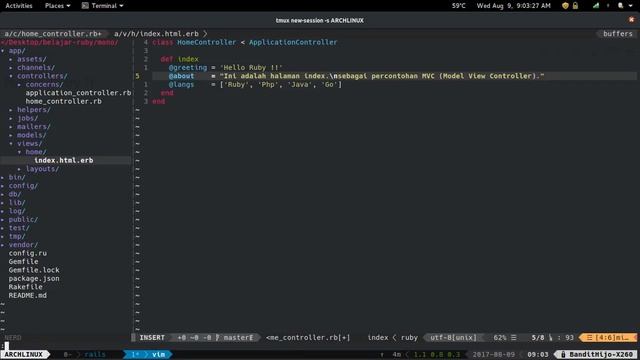Open application_controller.rb in tree

pyautogui.click(x=78, y=93)
